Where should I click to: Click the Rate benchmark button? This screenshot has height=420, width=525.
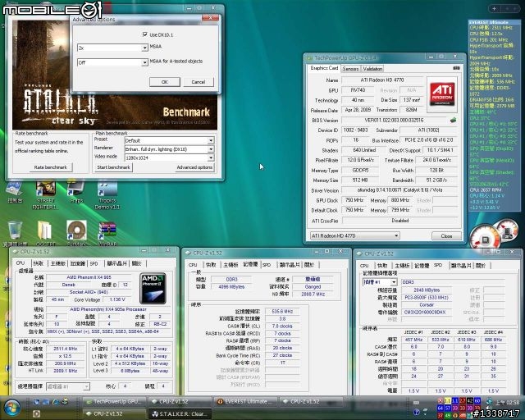click(x=51, y=167)
